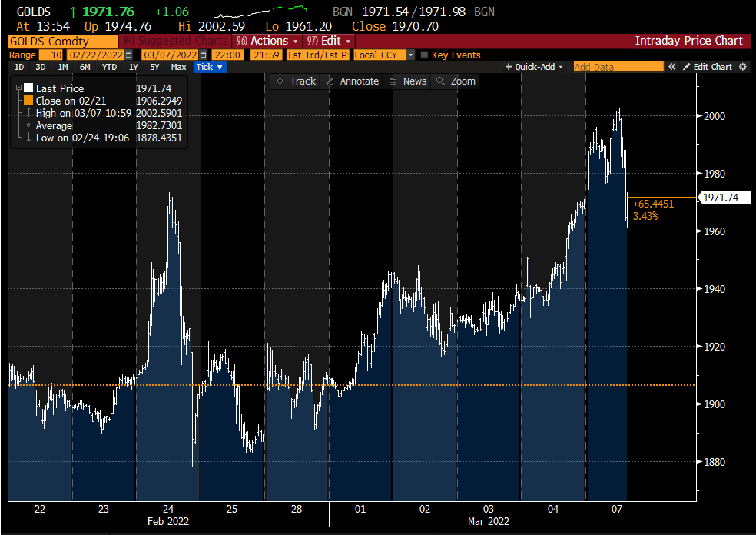Open the Actions dropdown menu
The image size is (756, 535).
pyautogui.click(x=267, y=41)
